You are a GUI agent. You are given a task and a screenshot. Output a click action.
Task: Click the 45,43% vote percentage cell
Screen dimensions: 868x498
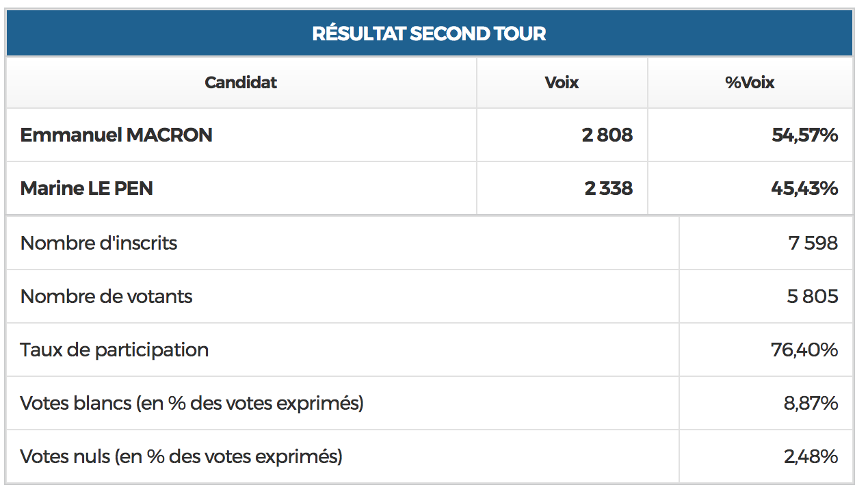pos(804,189)
